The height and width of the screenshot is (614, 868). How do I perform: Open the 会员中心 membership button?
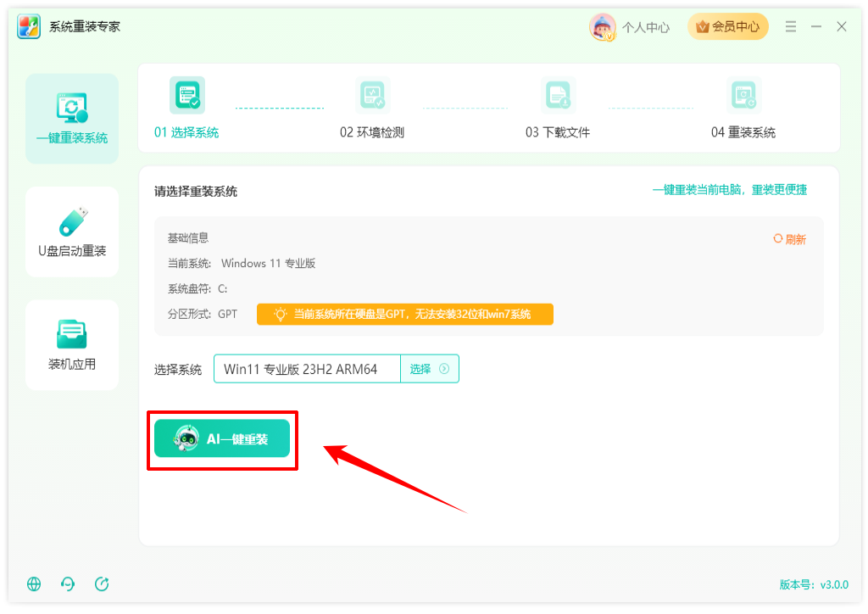pos(728,26)
